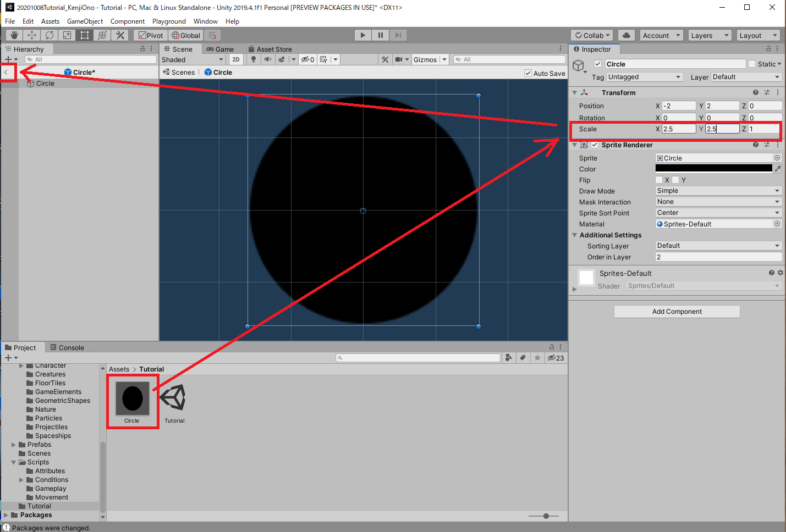Open the GameObject menu
786x532 pixels.
pos(85,21)
